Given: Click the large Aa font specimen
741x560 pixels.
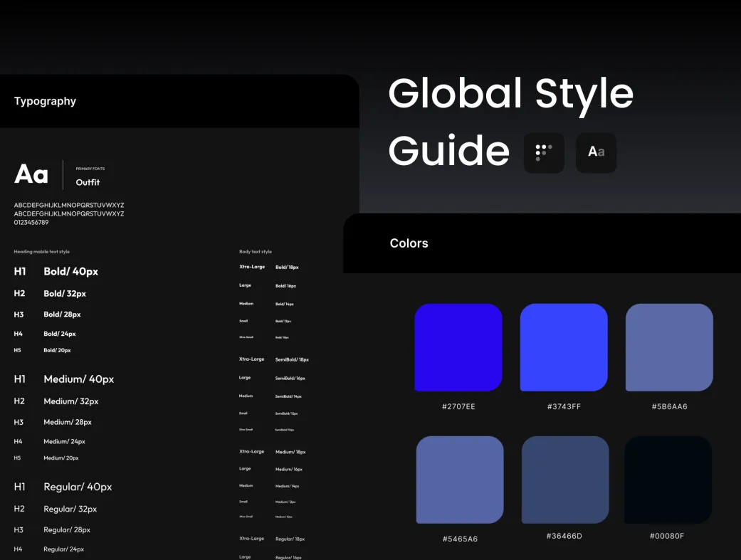Looking at the screenshot, I should pos(31,174).
